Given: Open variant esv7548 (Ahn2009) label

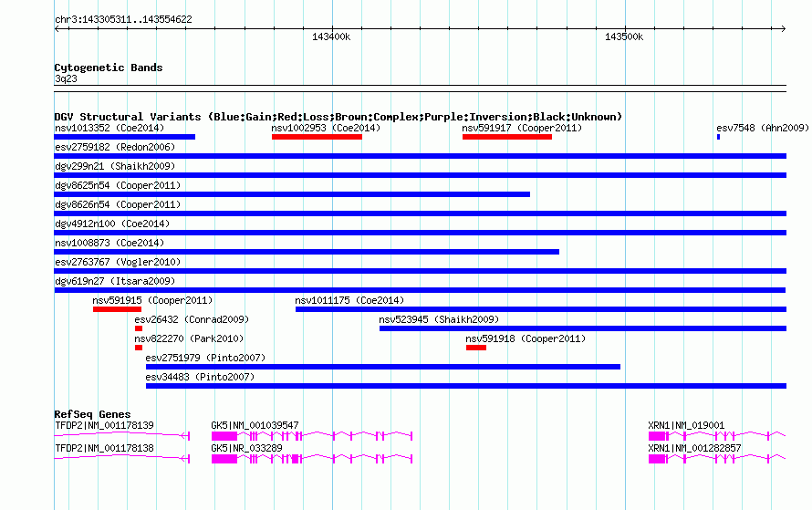Looking at the screenshot, I should click(763, 128).
